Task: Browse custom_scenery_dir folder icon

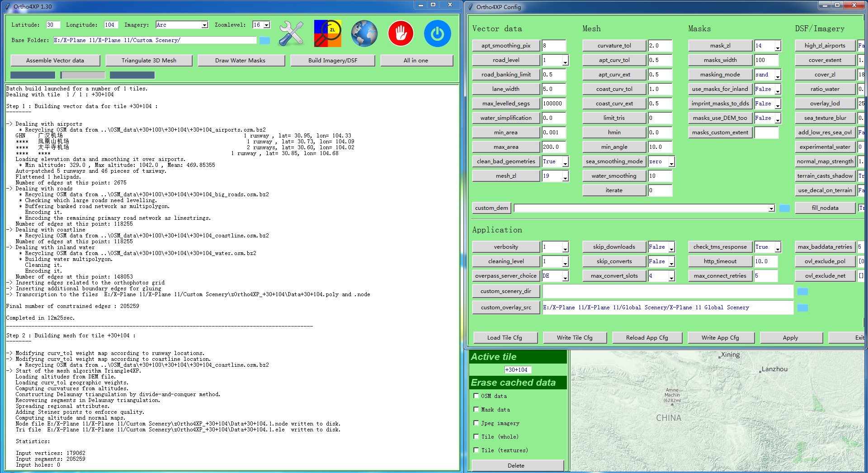Action: 802,291
